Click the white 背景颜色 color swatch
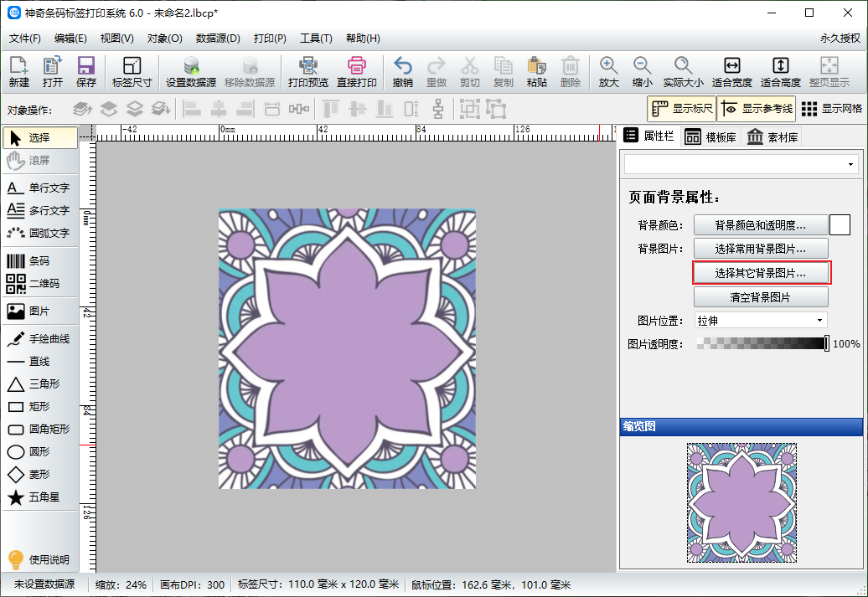The image size is (868, 597). pyautogui.click(x=840, y=225)
